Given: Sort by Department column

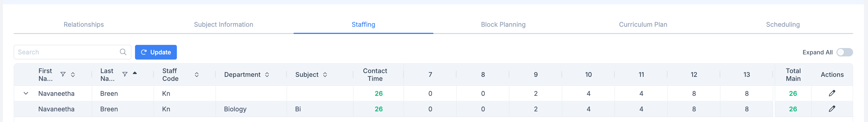Looking at the screenshot, I should click(x=267, y=75).
